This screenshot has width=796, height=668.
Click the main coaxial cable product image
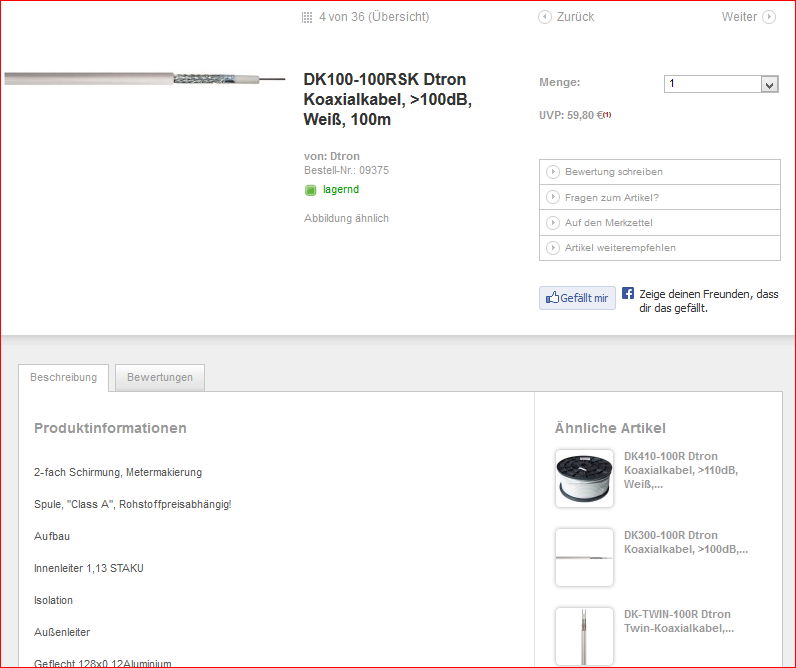click(x=138, y=78)
